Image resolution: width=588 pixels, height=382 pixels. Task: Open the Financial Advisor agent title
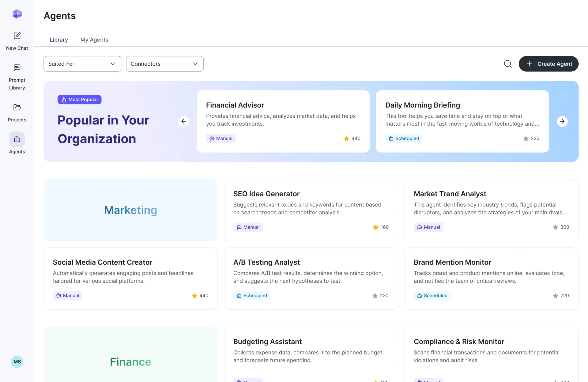(235, 105)
